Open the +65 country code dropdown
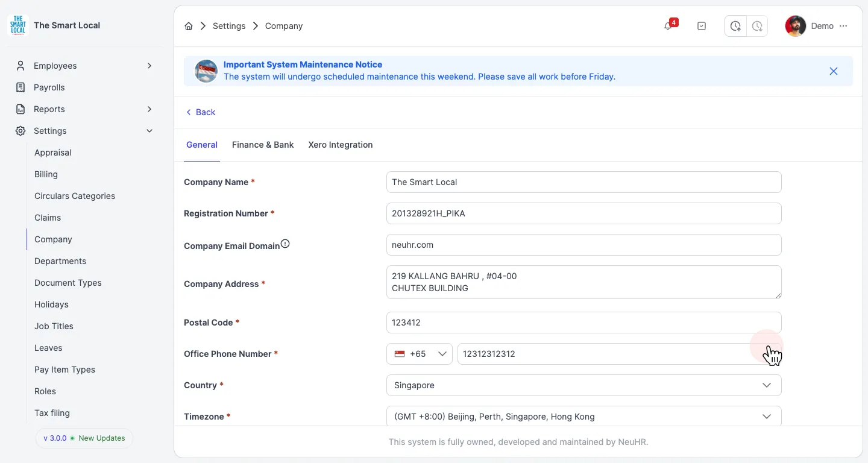 click(x=420, y=354)
